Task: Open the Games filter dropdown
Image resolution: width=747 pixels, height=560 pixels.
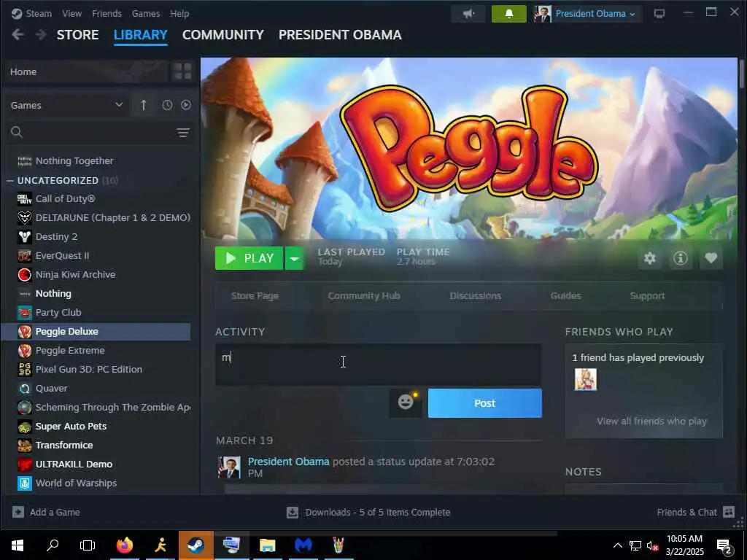Action: click(66, 105)
